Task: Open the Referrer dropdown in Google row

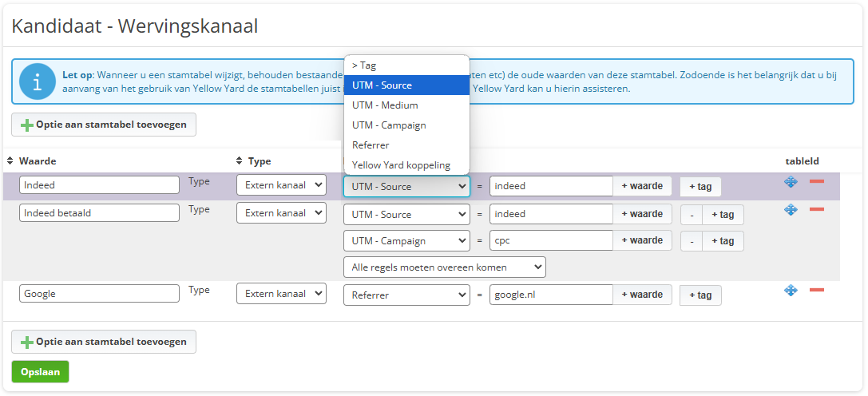Action: click(407, 295)
